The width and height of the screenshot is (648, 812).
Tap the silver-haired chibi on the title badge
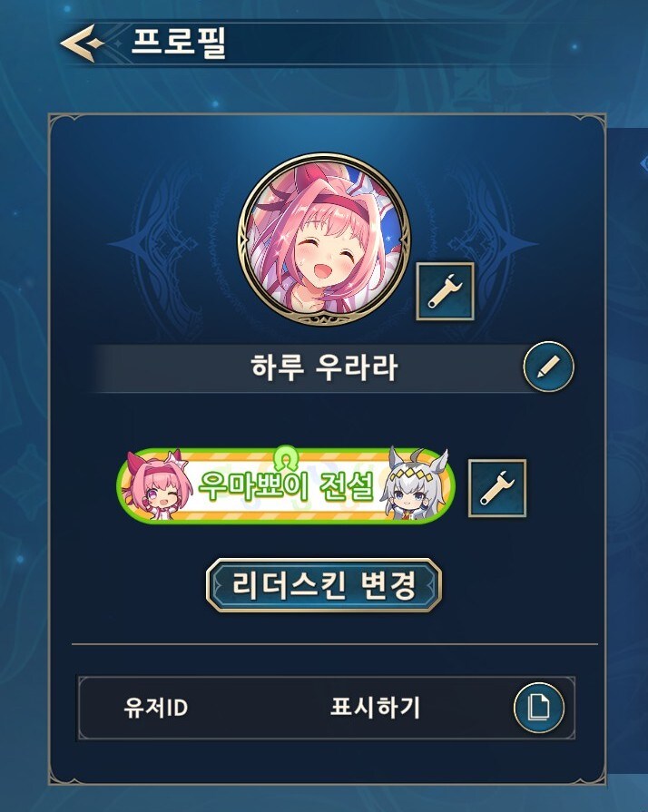click(413, 484)
